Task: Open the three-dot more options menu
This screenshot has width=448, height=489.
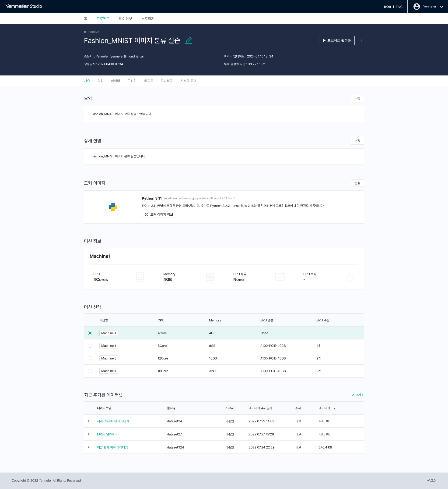Action: point(361,40)
